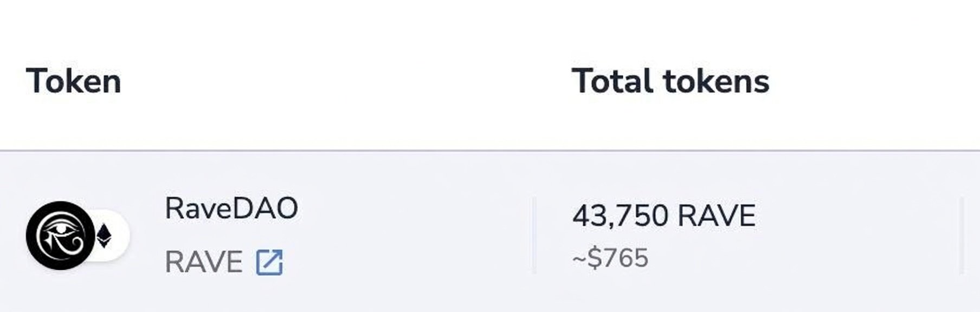Click the gray RAVE ticker symbol
Image resolution: width=980 pixels, height=312 pixels.
coord(203,263)
